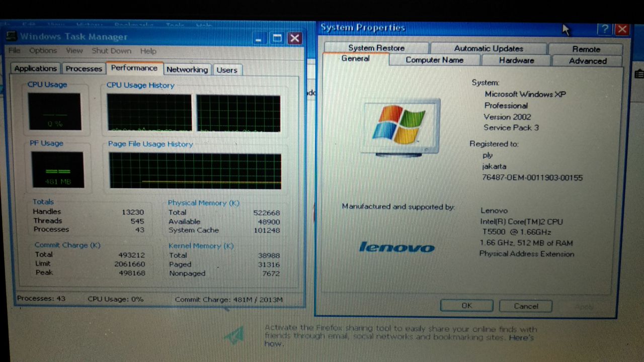Click the right CPU Usage History graph

[x=238, y=114]
